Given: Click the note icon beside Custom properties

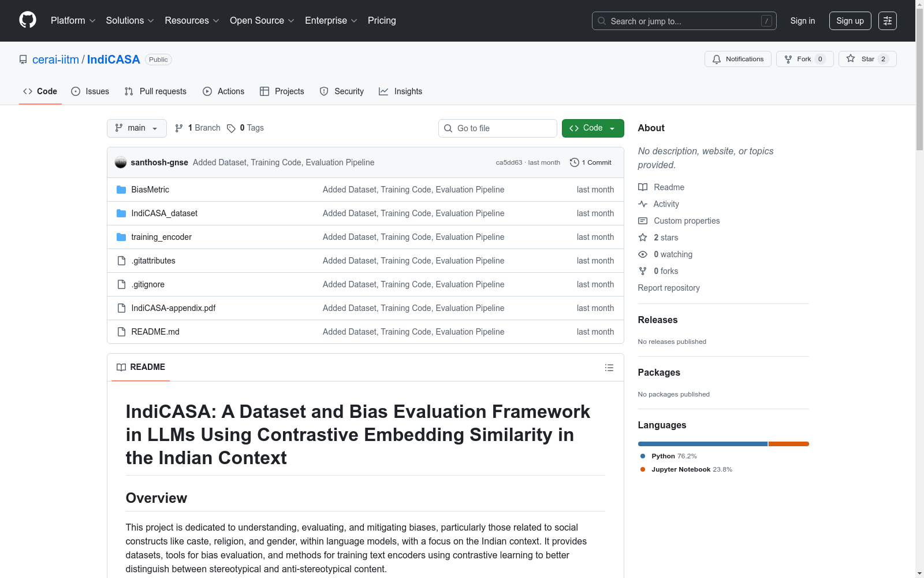Looking at the screenshot, I should [x=643, y=221].
